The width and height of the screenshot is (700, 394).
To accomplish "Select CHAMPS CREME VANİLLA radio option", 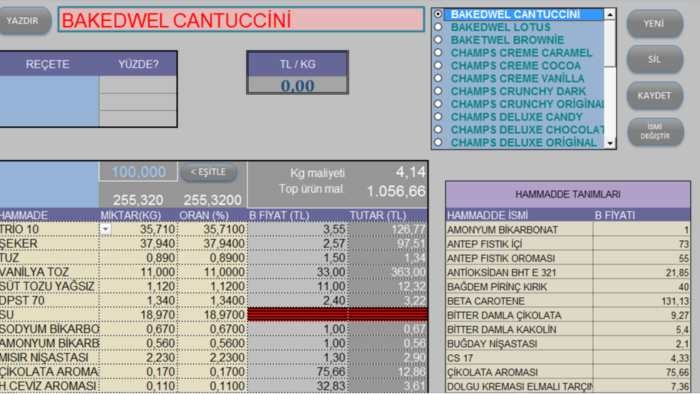I will [438, 79].
